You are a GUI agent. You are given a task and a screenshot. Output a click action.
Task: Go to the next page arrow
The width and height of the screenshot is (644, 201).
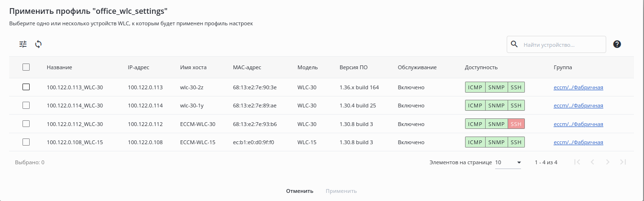pyautogui.click(x=608, y=162)
